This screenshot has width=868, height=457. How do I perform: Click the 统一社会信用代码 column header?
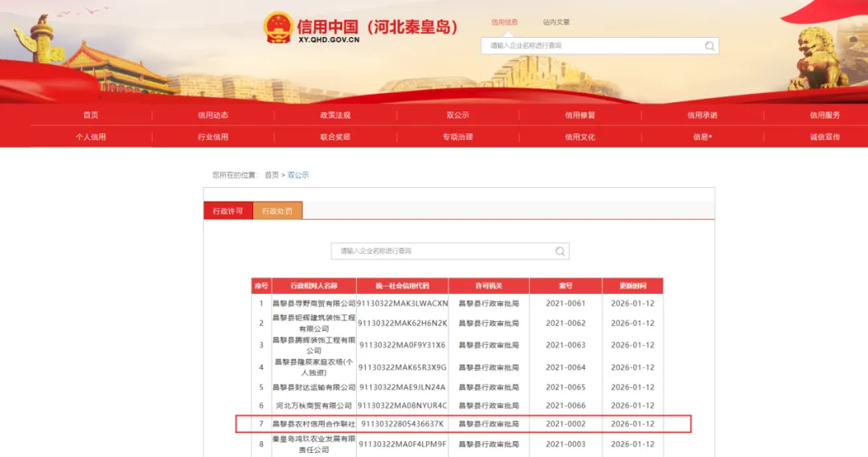point(403,286)
